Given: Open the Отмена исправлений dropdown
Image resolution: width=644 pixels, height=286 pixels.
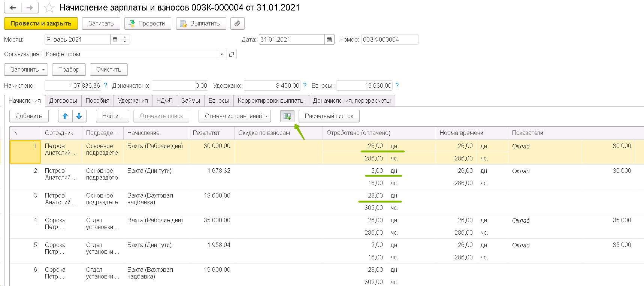Looking at the screenshot, I should click(235, 116).
